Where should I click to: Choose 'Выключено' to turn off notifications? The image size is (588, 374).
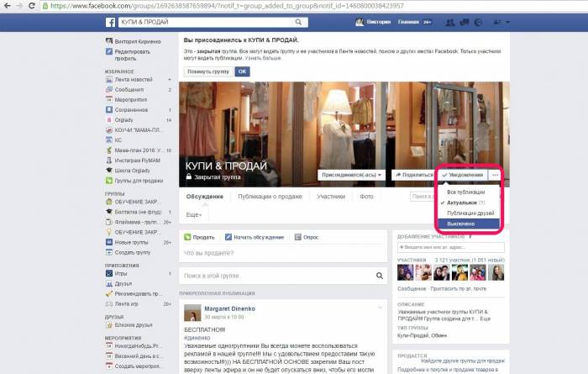464,224
